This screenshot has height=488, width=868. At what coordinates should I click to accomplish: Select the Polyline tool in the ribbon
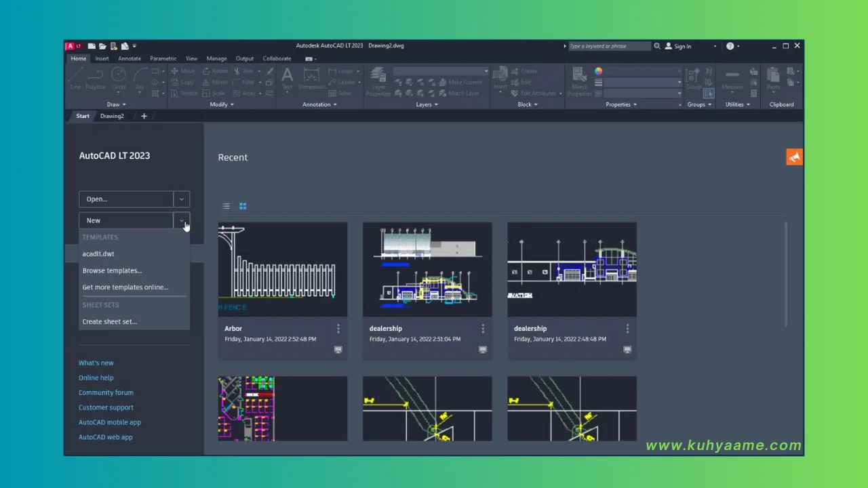[96, 77]
